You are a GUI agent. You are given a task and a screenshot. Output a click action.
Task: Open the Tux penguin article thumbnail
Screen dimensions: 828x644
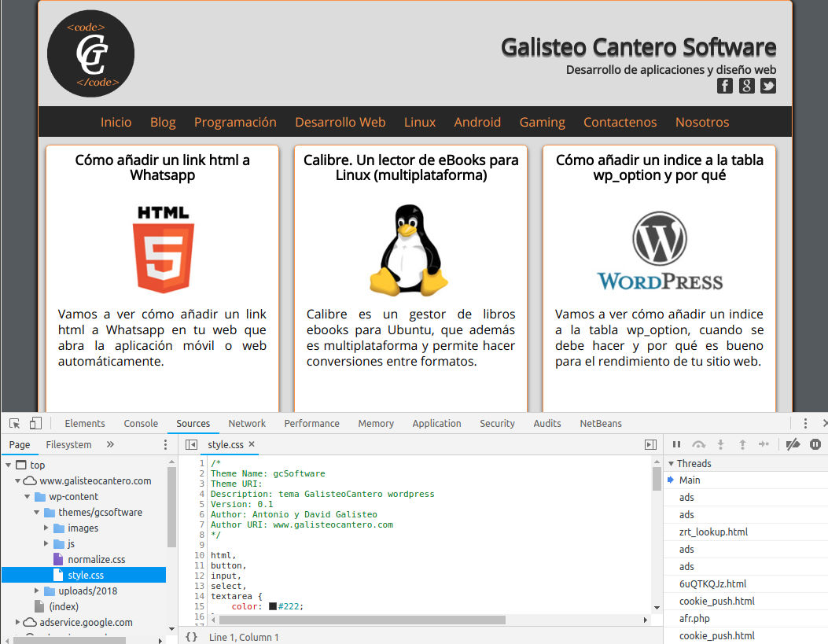[x=408, y=250]
